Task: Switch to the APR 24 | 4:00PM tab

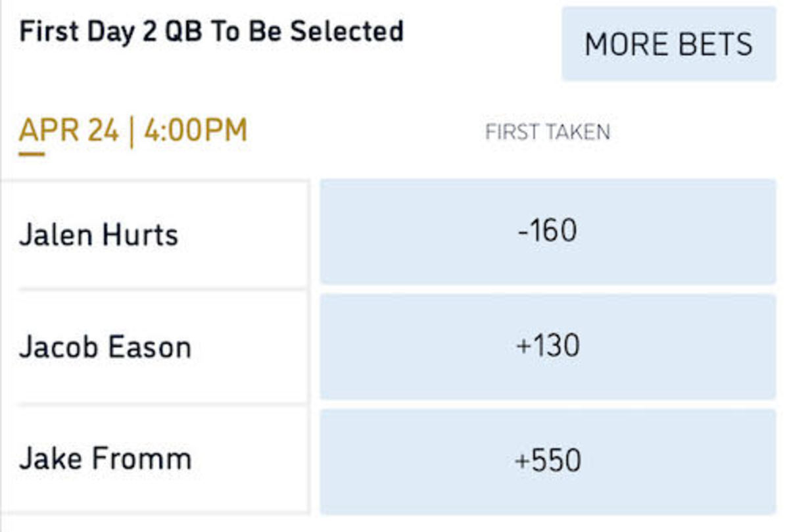Action: click(134, 130)
